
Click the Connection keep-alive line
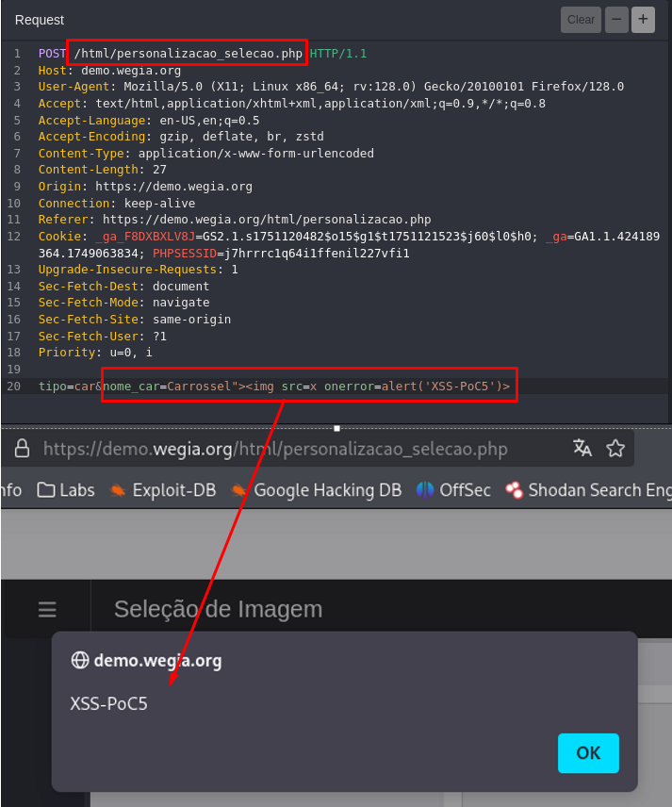[117, 204]
